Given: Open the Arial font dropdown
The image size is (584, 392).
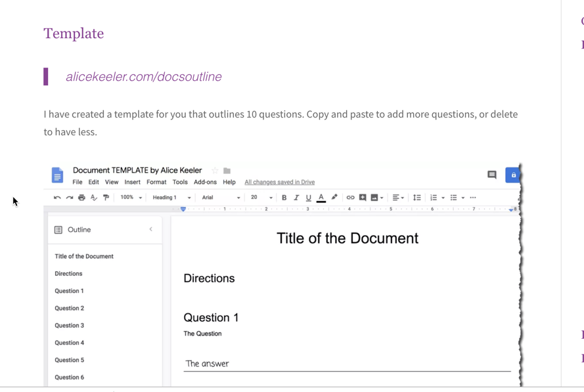Looking at the screenshot, I should 221,198.
